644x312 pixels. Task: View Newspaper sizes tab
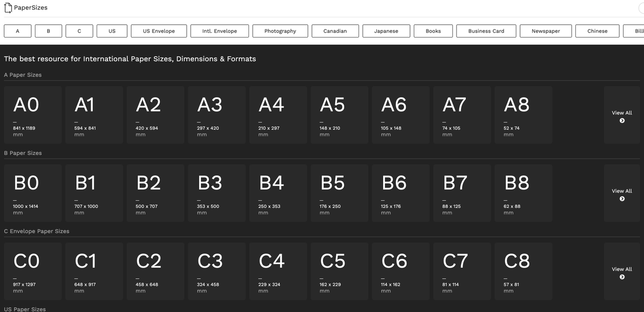pos(546,31)
